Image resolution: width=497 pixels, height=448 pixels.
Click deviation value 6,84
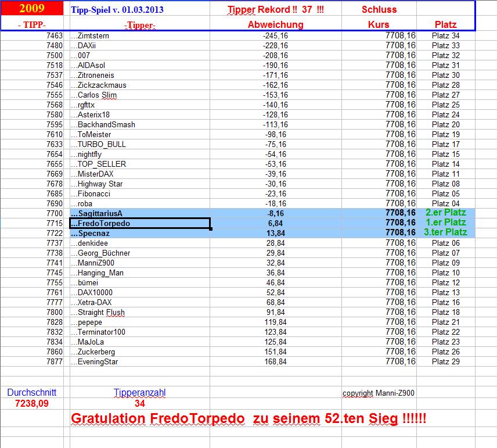pos(275,223)
